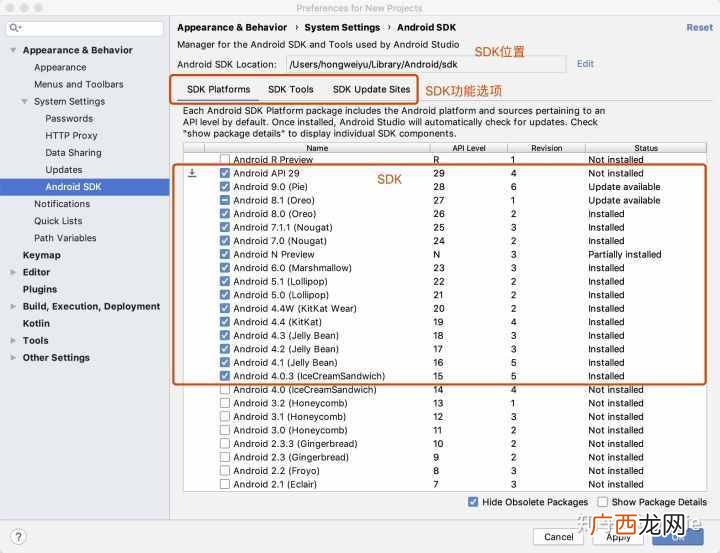
Task: Click 'Update available' status for Android 9.0
Action: click(624, 187)
